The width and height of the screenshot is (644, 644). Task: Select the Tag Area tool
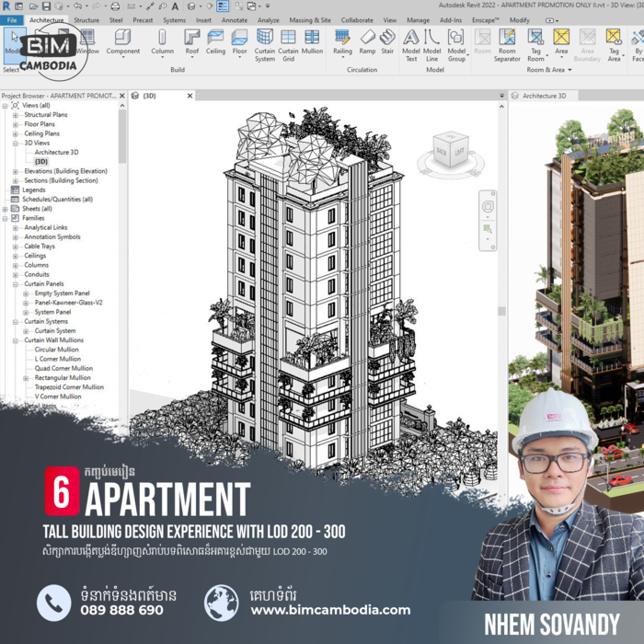point(614,45)
